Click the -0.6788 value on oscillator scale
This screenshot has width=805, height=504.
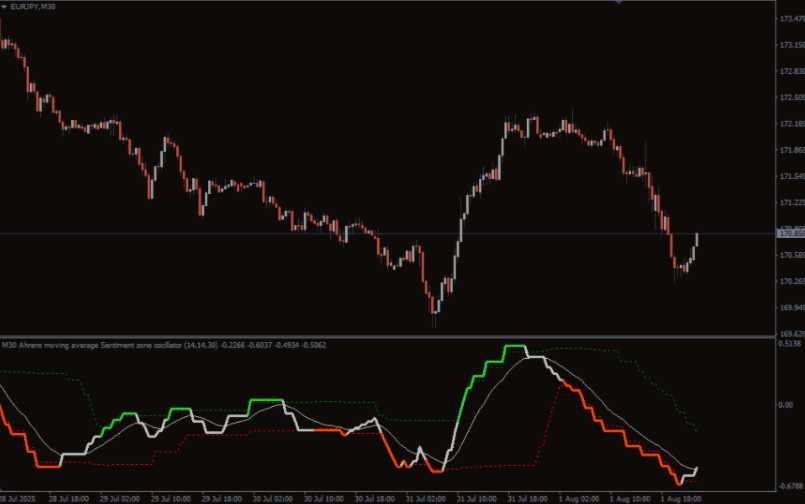point(791,486)
